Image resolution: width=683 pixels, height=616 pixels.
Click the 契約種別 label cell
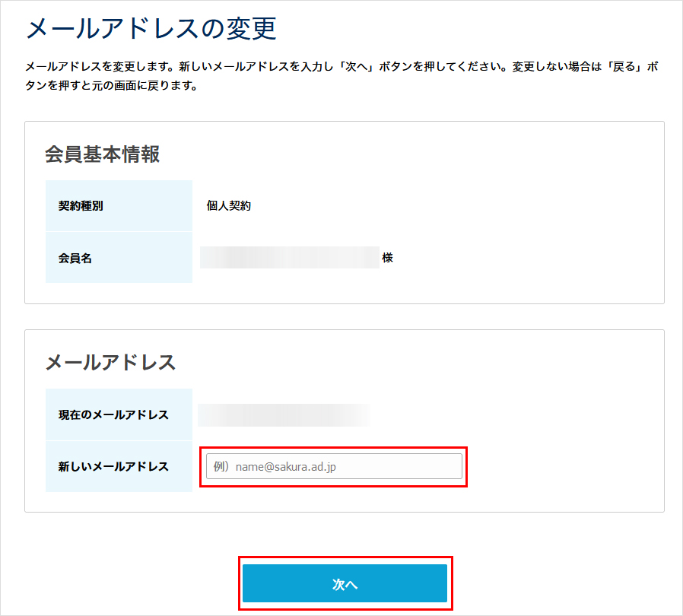119,206
